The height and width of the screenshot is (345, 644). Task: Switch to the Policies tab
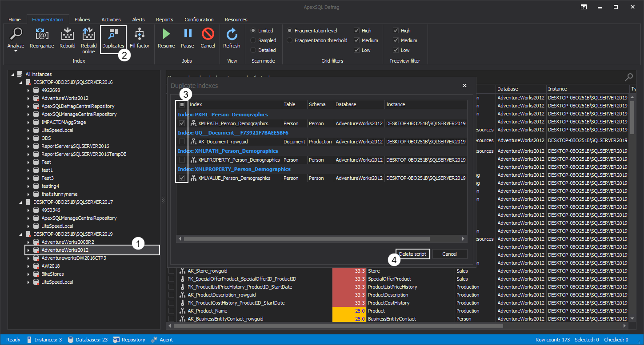82,19
